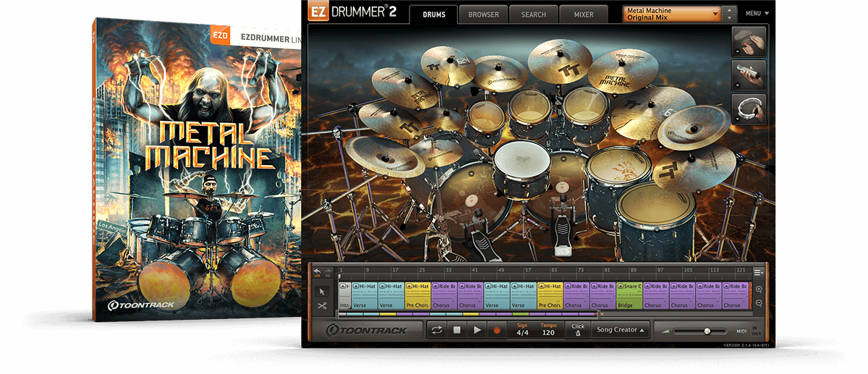
Task: Expand the MENU dropdown
Action: click(757, 13)
